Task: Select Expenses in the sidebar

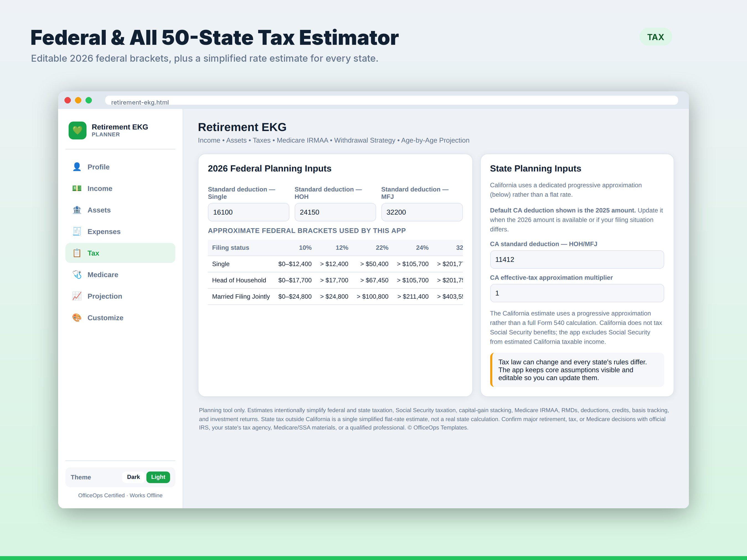Action: [120, 231]
